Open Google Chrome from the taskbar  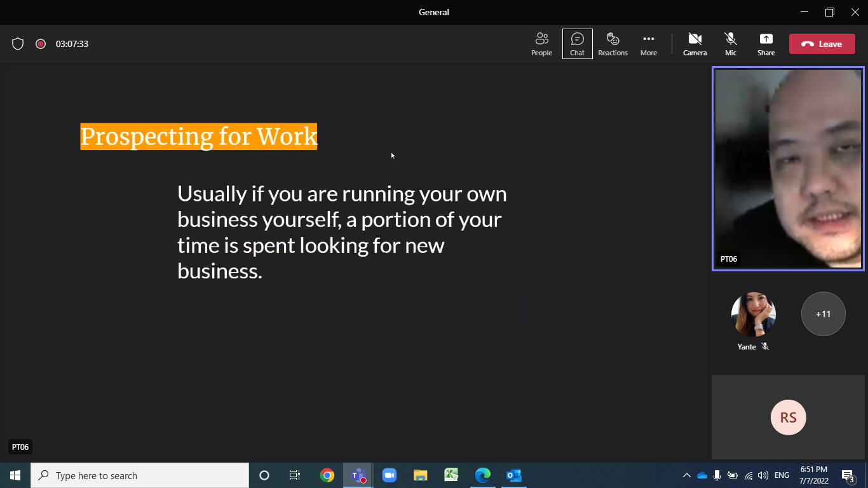pos(327,475)
